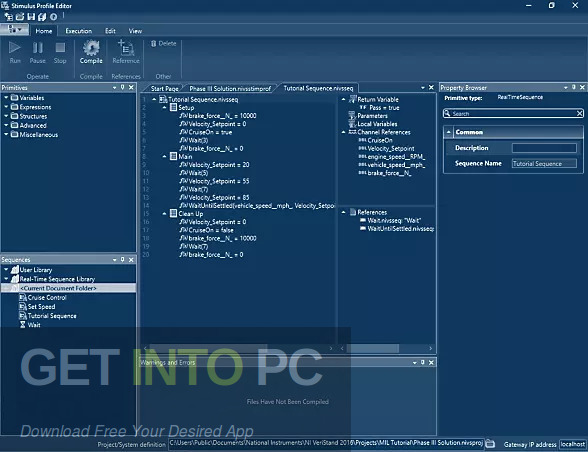Pin the Primitives panel
The width and height of the screenshot is (588, 452).
click(x=123, y=87)
